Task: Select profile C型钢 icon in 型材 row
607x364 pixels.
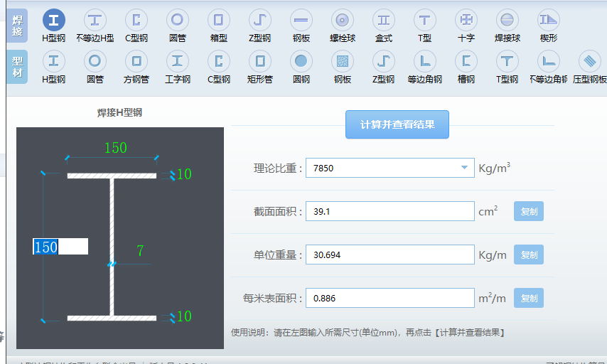Action: (x=219, y=61)
